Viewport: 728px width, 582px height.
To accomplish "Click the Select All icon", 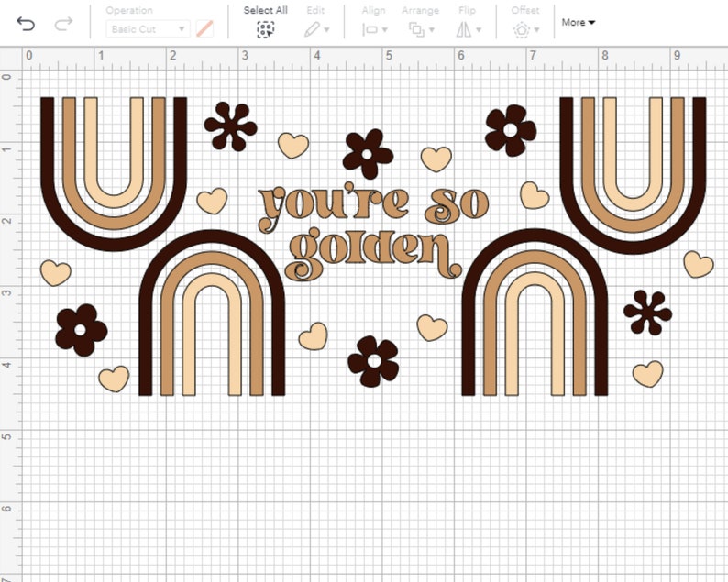I will [x=266, y=29].
